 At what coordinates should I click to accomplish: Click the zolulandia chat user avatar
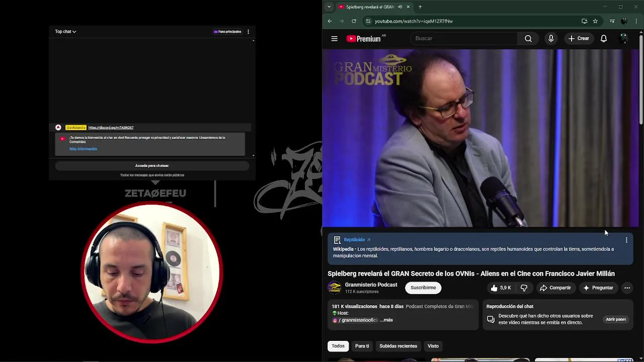(x=58, y=128)
